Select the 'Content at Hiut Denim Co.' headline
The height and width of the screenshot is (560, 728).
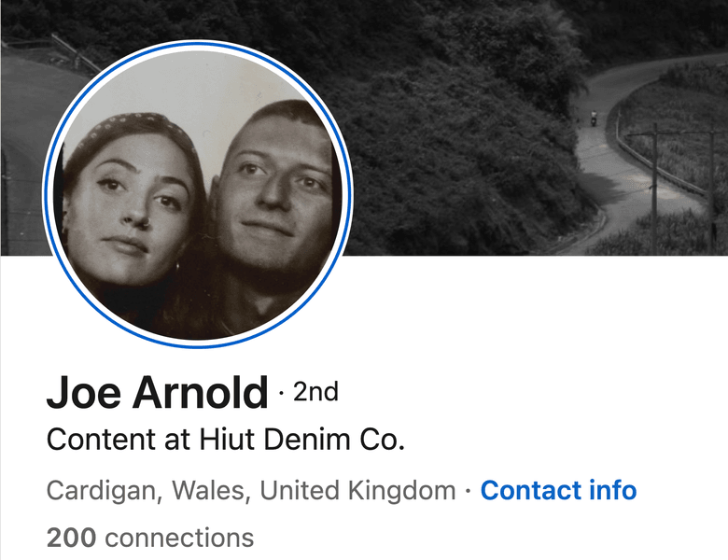tap(226, 440)
